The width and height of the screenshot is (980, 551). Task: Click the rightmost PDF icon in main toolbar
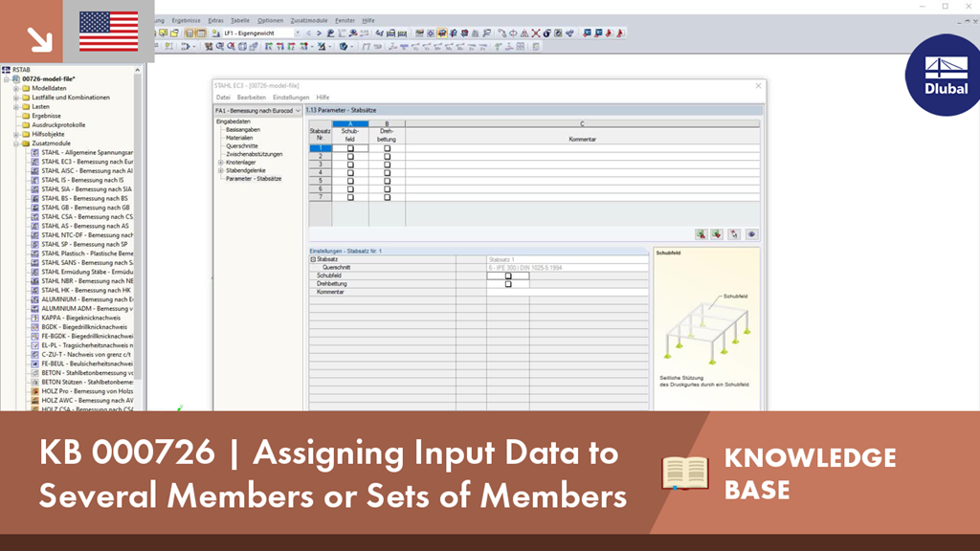(620, 33)
